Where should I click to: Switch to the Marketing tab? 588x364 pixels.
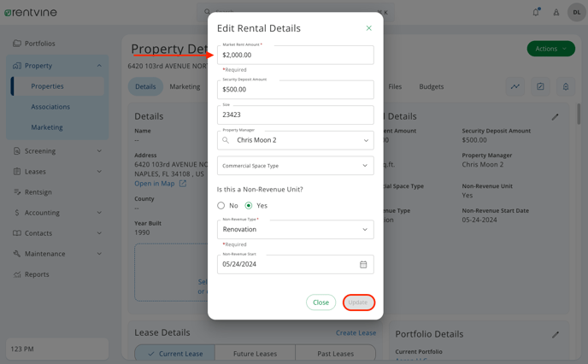(x=185, y=86)
